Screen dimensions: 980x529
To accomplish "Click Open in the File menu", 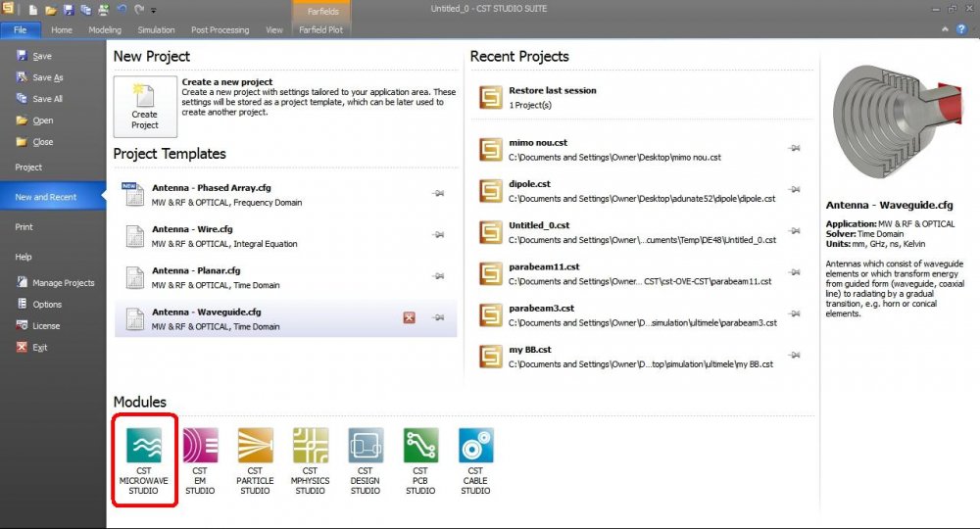I will 34,120.
